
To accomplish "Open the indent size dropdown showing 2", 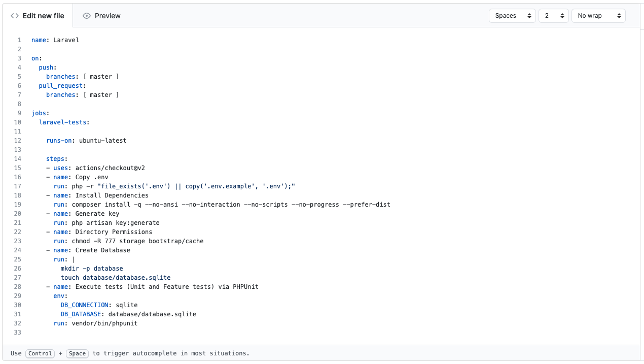I will pyautogui.click(x=554, y=16).
